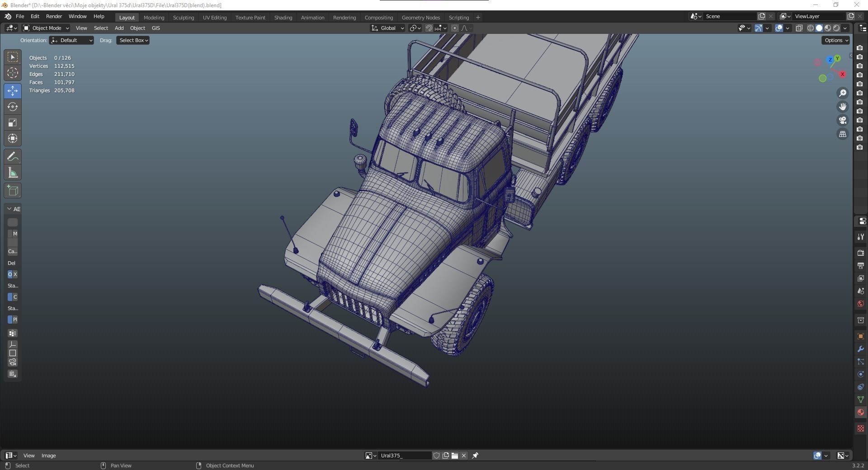Viewport: 868px width, 470px height.
Task: Open the Object Constraints properties tab
Action: pos(860,387)
